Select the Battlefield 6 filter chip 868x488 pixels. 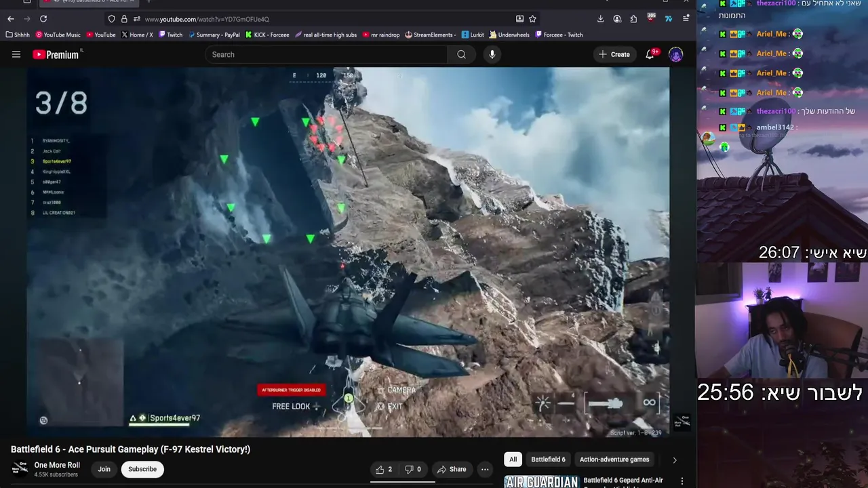click(548, 460)
